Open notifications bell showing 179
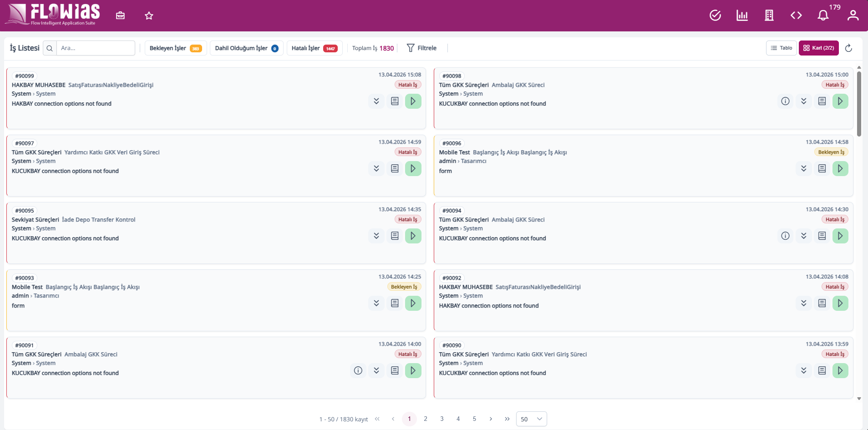The width and height of the screenshot is (868, 430). pos(823,15)
